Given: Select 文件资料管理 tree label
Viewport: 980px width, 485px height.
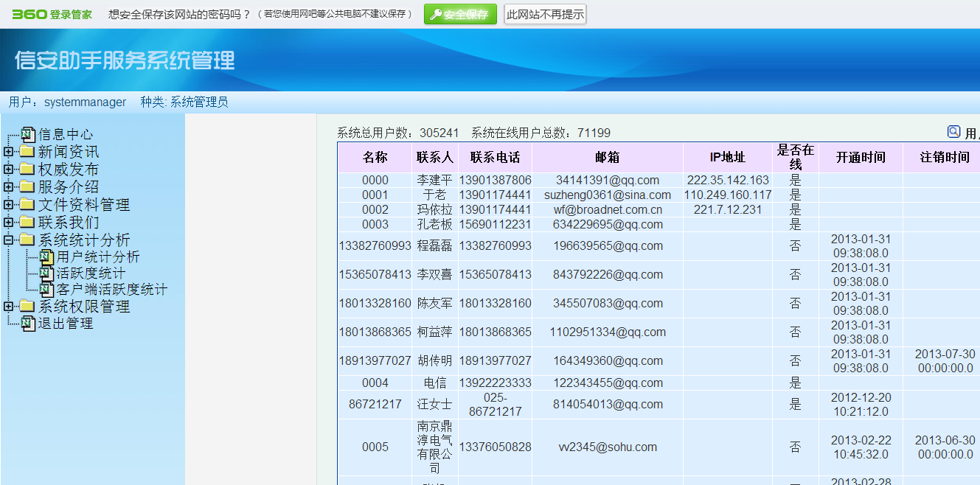Looking at the screenshot, I should pos(83,206).
